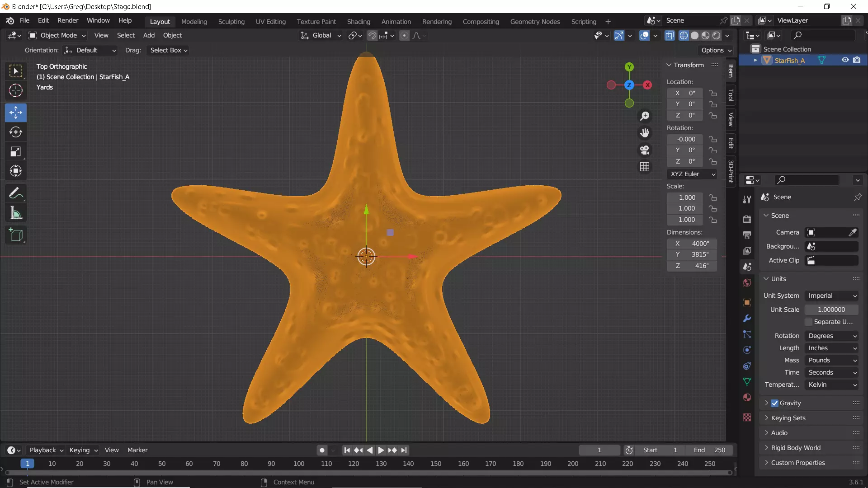Open the Modifiers wrench tab

click(x=747, y=318)
